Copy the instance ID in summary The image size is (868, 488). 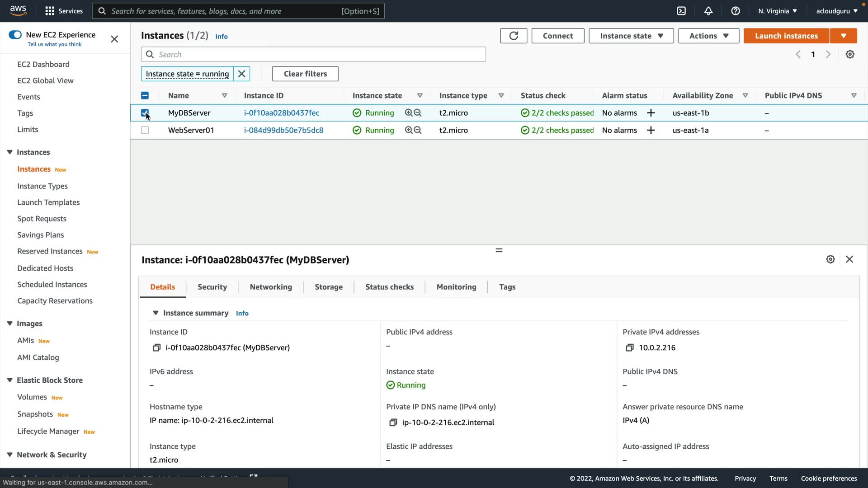[x=156, y=347]
